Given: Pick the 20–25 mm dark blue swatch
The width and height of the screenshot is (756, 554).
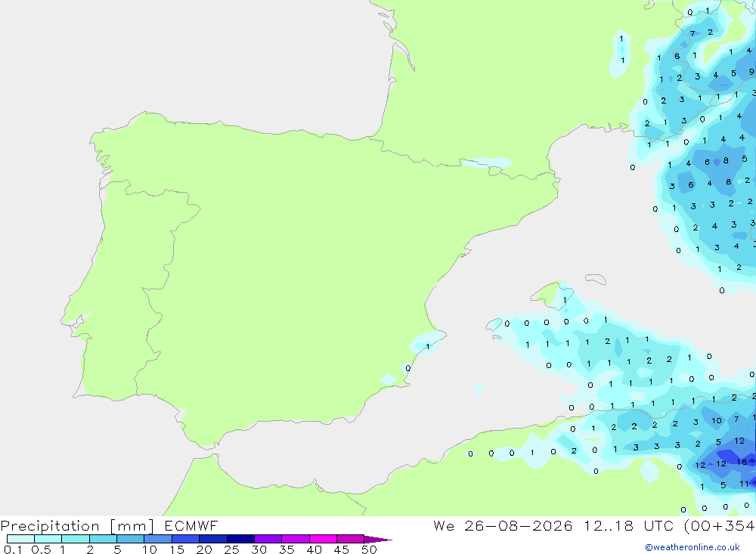Looking at the screenshot, I should pos(213,539).
